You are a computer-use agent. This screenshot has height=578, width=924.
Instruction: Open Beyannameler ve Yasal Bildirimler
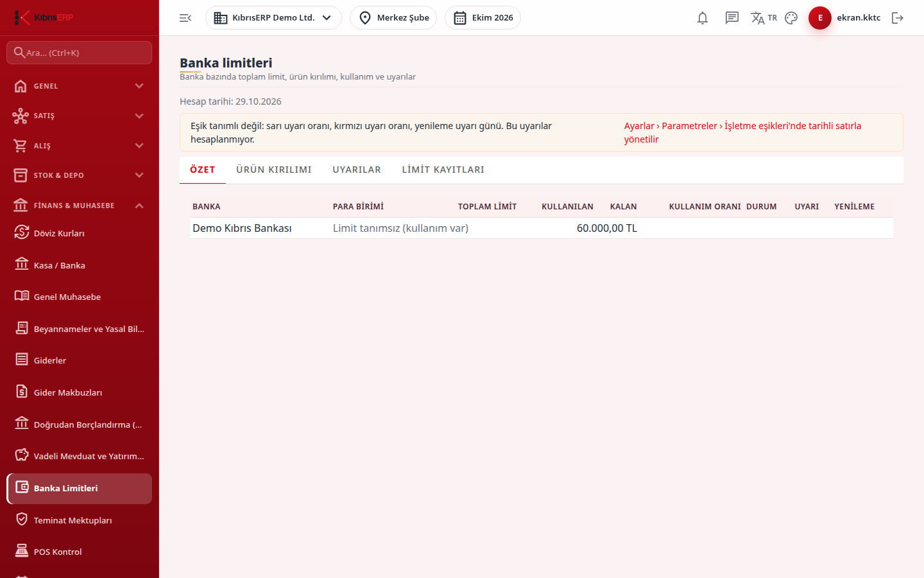pyautogui.click(x=80, y=329)
